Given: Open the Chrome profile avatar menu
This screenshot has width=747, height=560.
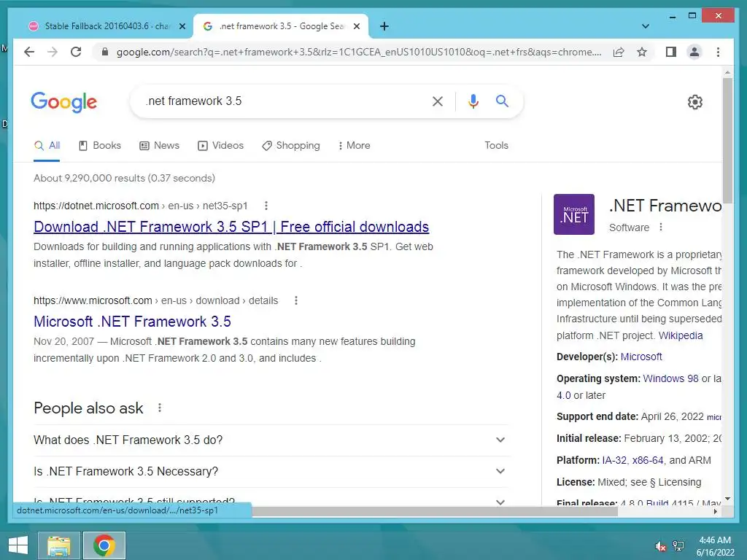Looking at the screenshot, I should tap(694, 52).
